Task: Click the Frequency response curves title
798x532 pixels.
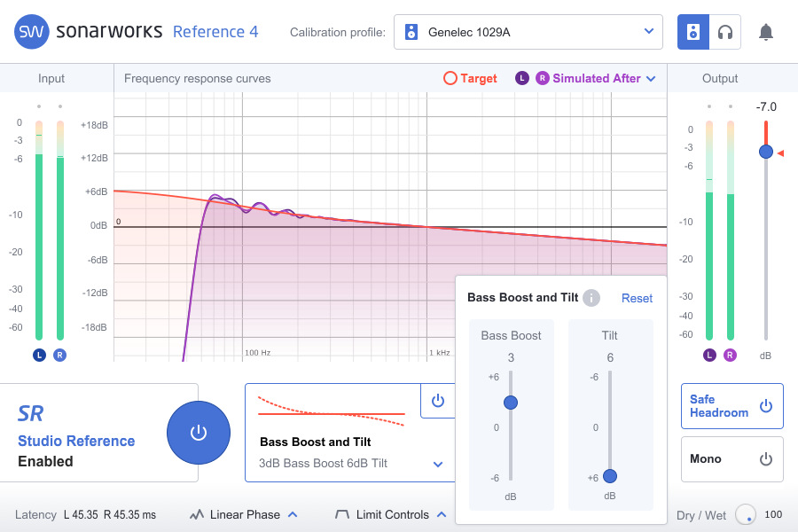Action: (x=198, y=78)
